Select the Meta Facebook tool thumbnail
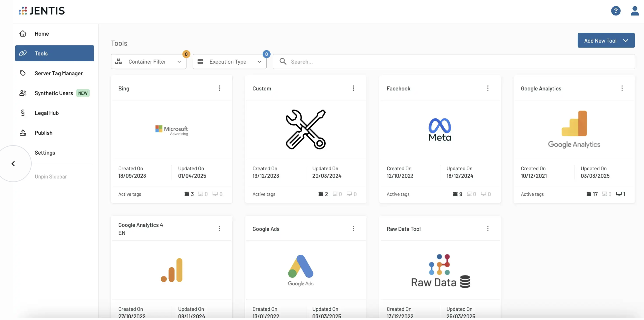This screenshot has height=320, width=644. (x=440, y=130)
